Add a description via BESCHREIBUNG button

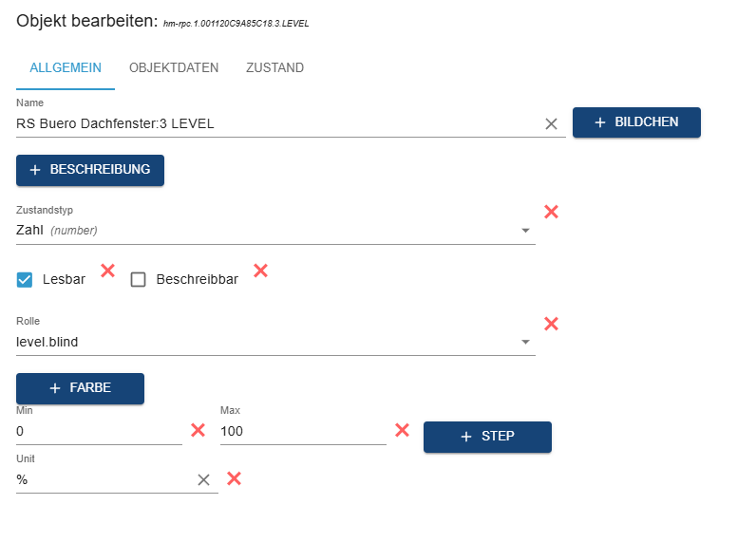[x=90, y=170]
